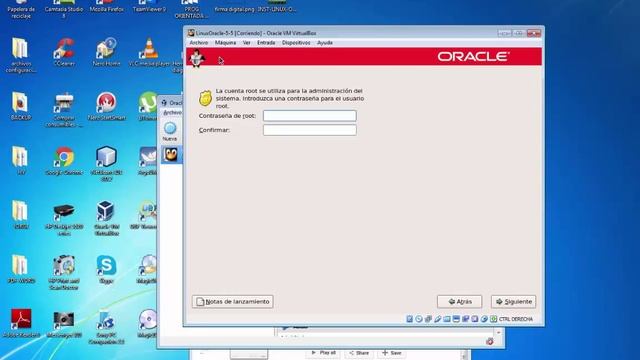The height and width of the screenshot is (360, 640).
Task: Launch Skype from the desktop
Action: (x=107, y=269)
